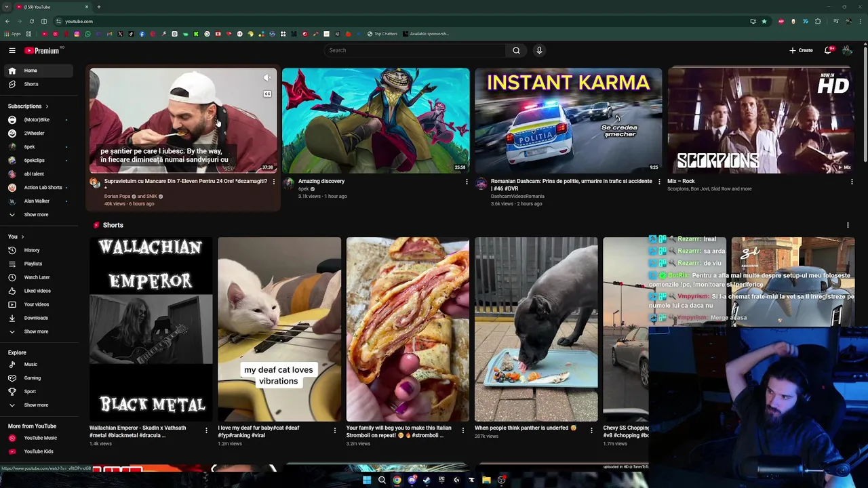Open options for Amazing discovery video
Image resolution: width=868 pixels, height=488 pixels.
pyautogui.click(x=467, y=182)
